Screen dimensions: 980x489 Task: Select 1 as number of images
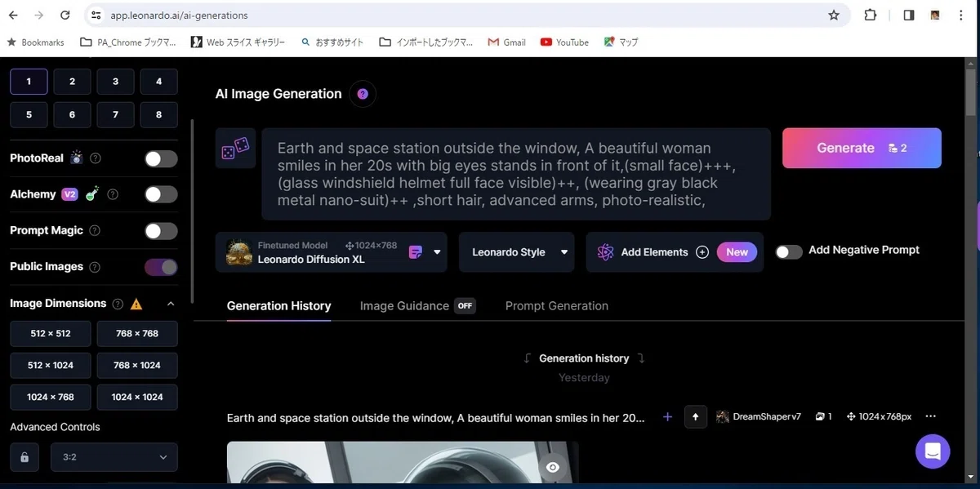tap(29, 81)
